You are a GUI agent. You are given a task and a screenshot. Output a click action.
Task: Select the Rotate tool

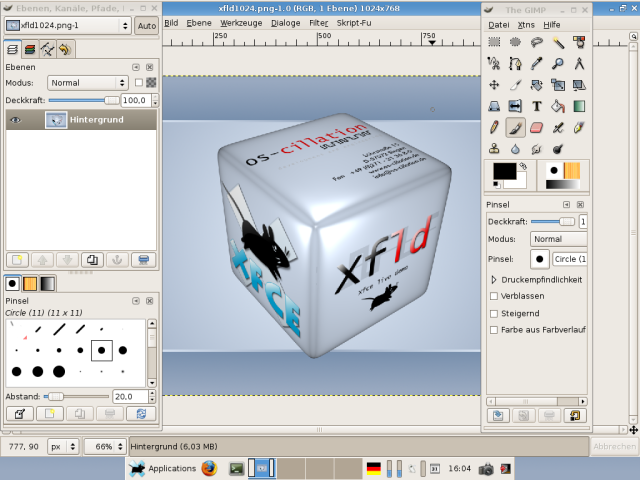tap(536, 85)
